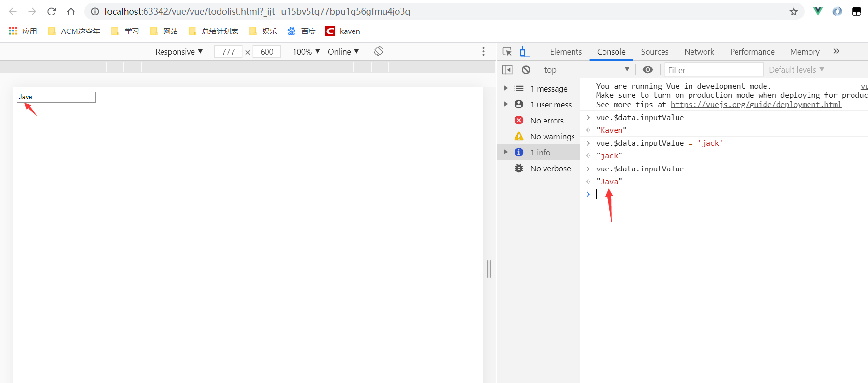Activate the inspect element picker
The image size is (868, 383).
click(x=507, y=52)
